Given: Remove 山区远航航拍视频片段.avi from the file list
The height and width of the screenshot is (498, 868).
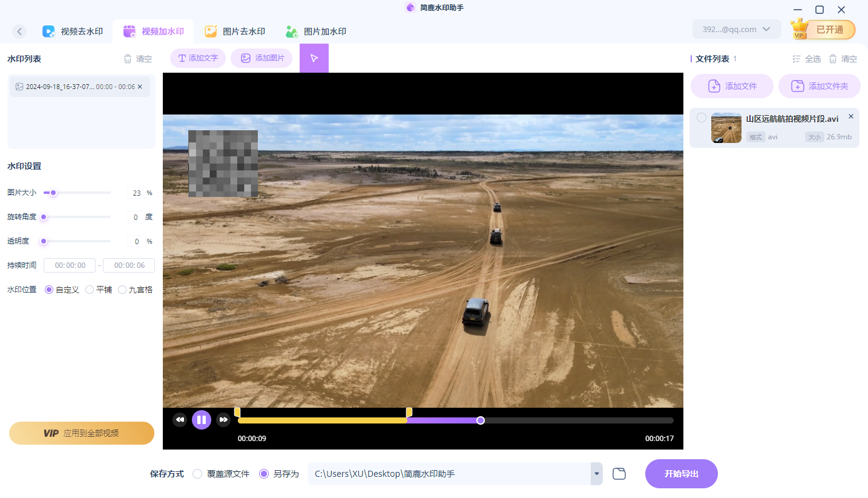Looking at the screenshot, I should click(x=850, y=116).
